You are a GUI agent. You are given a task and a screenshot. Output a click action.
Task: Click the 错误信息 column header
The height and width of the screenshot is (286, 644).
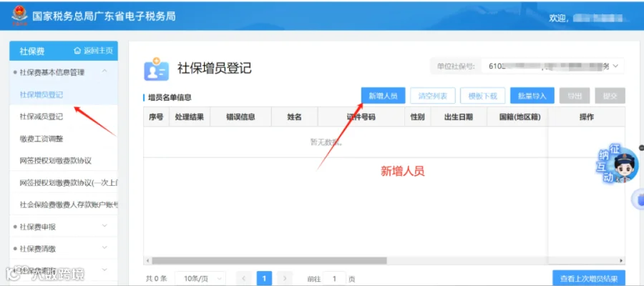click(240, 117)
